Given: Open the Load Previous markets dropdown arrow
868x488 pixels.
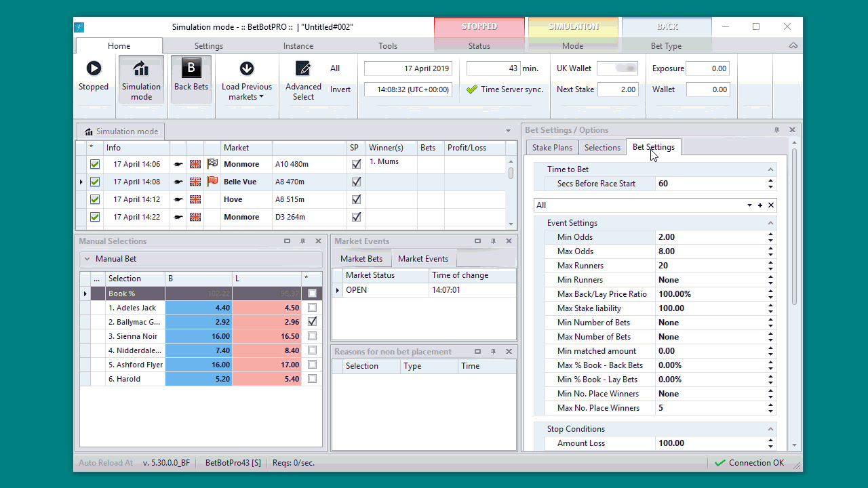Looking at the screenshot, I should tap(262, 98).
